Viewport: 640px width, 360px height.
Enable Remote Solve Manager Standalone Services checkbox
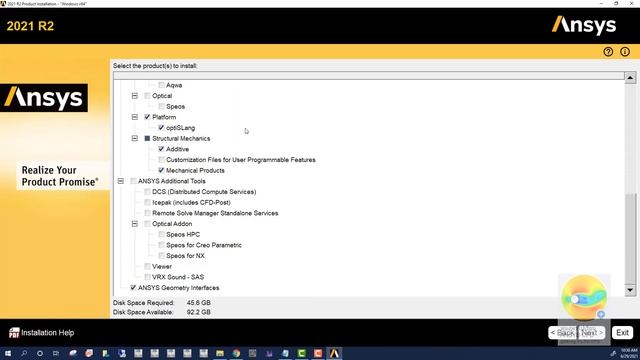point(147,213)
